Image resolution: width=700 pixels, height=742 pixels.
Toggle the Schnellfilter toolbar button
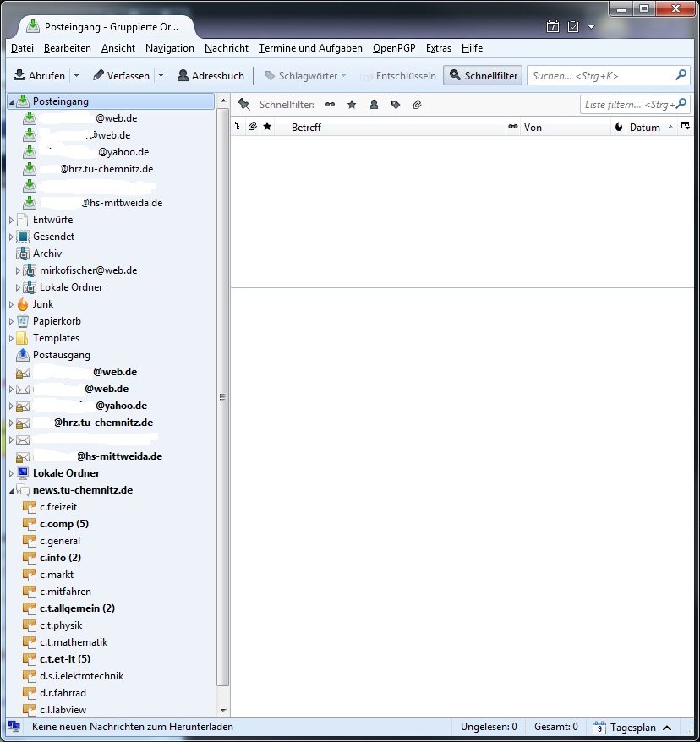pyautogui.click(x=483, y=75)
